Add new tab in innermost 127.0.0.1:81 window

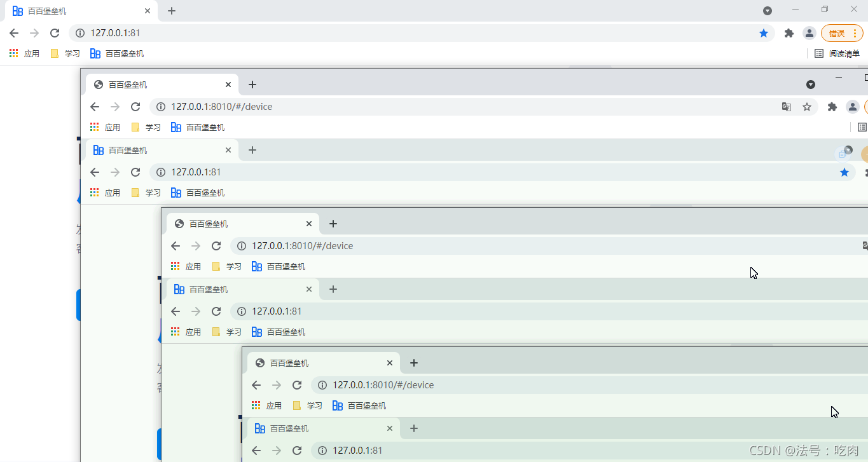414,428
